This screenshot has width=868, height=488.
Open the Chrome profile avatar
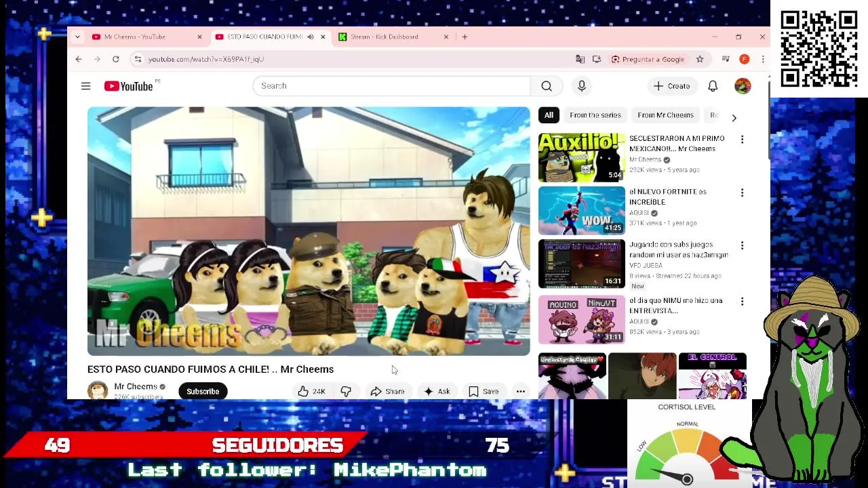744,59
